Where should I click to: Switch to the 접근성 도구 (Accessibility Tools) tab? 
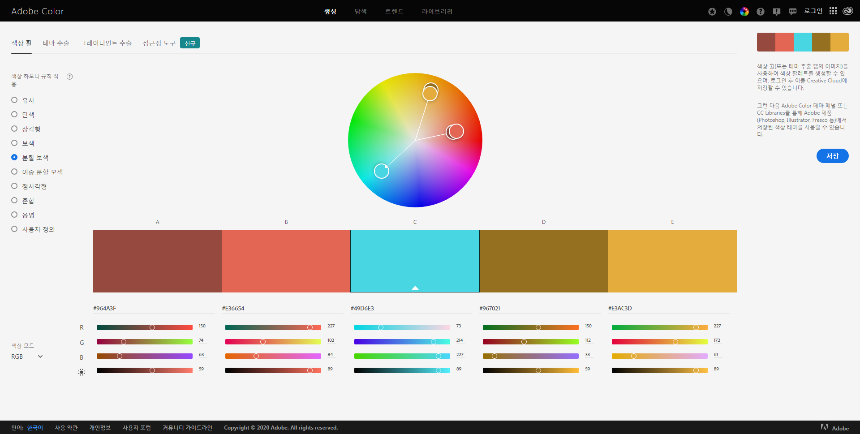pos(159,43)
